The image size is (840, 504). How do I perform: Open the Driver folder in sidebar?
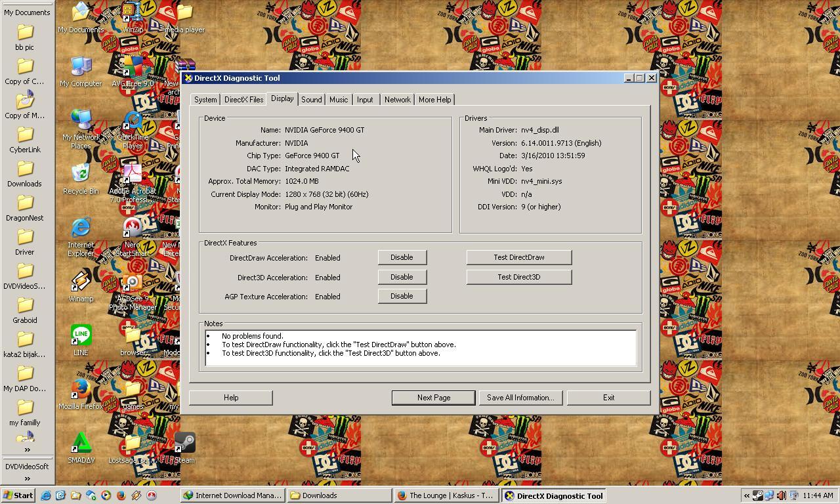click(25, 242)
